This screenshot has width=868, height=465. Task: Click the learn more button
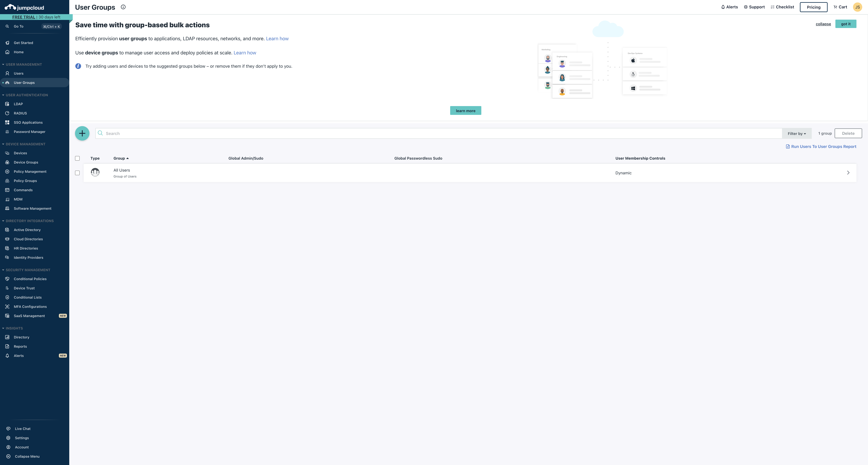[466, 111]
